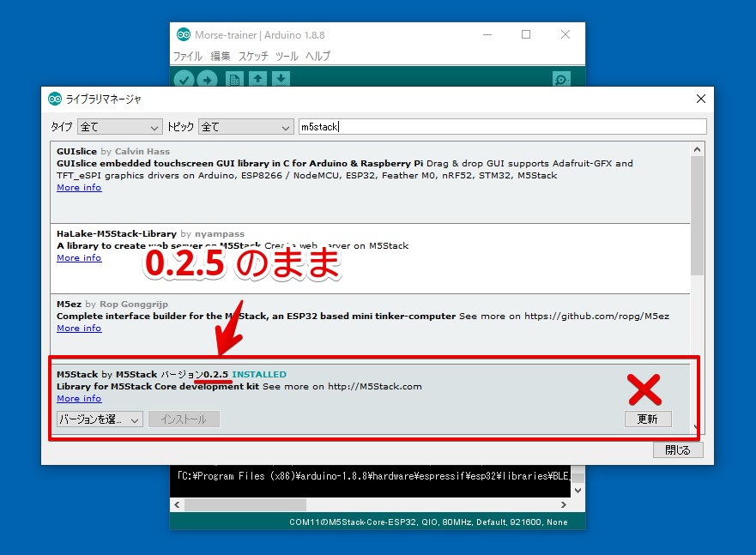This screenshot has height=555, width=756.
Task: Open the ツール menu
Action: tap(287, 56)
